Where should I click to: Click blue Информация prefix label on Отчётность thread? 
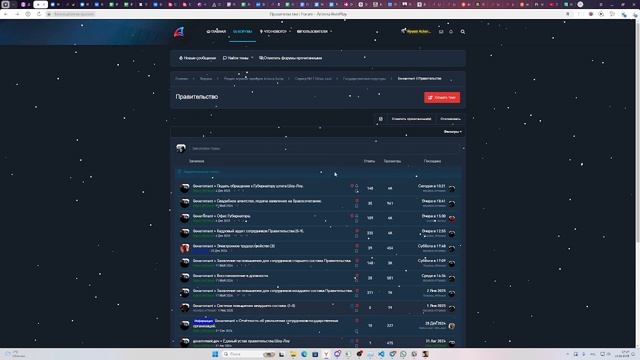click(x=203, y=321)
